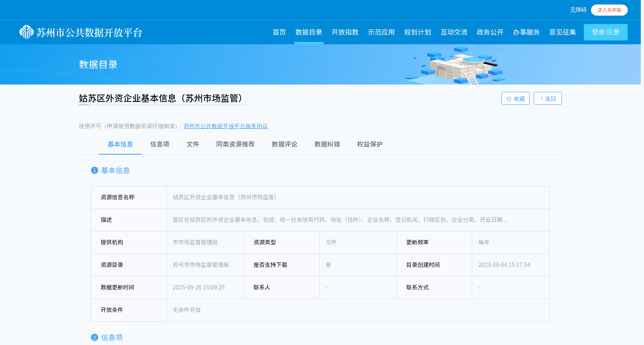Switch to the 信息项 tab
644x345 pixels.
pyautogui.click(x=160, y=144)
